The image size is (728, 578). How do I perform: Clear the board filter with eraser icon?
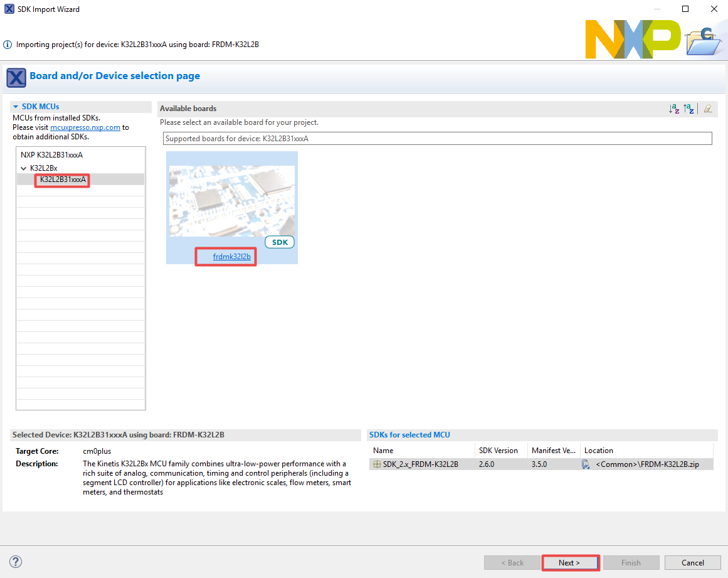(707, 109)
